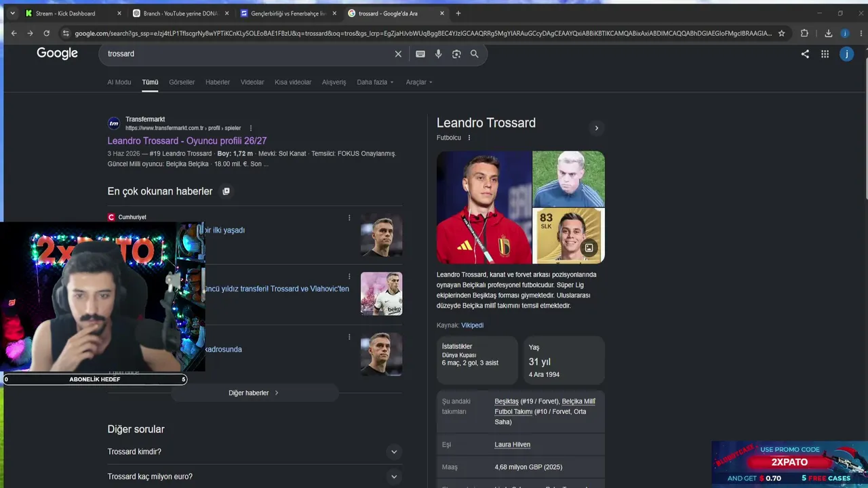Open the Transfermarkt result's three-dot menu

click(x=250, y=128)
